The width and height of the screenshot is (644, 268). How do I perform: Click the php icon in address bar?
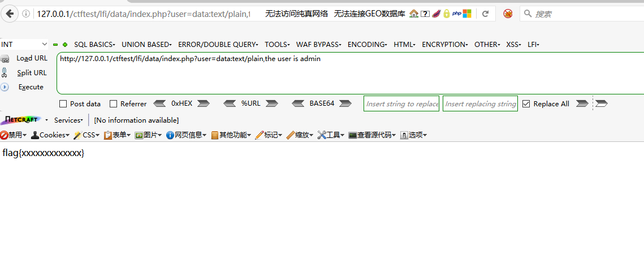tap(456, 14)
